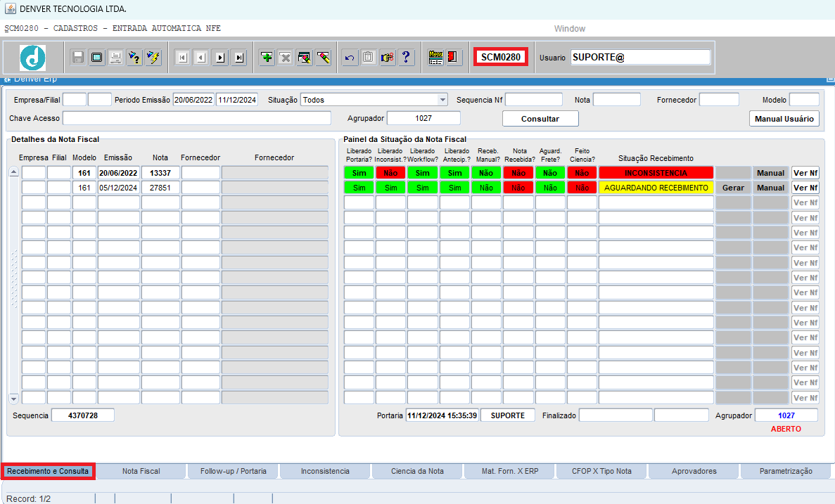Screen dimensions: 835x504
Task: Click the printer icon in toolbar
Action: (115, 58)
